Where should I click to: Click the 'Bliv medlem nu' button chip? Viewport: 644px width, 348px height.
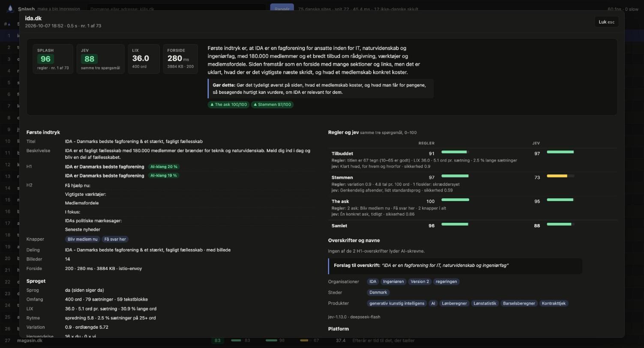(x=83, y=239)
